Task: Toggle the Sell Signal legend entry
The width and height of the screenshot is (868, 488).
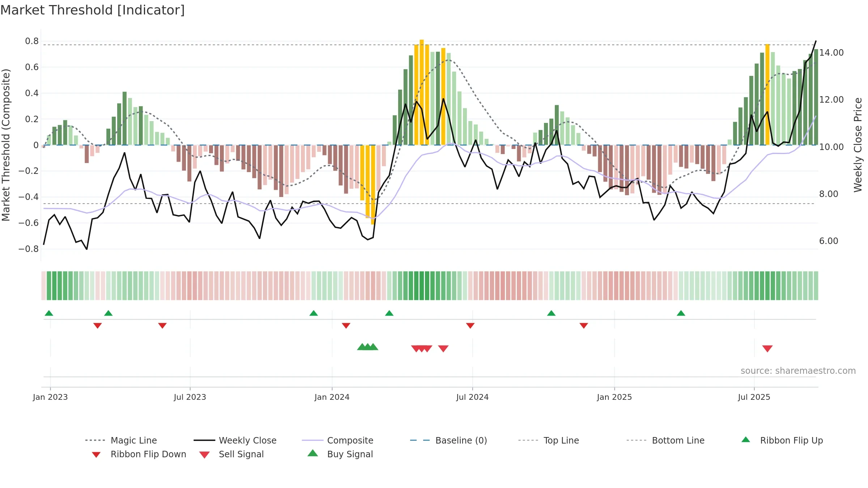Action: [x=231, y=454]
